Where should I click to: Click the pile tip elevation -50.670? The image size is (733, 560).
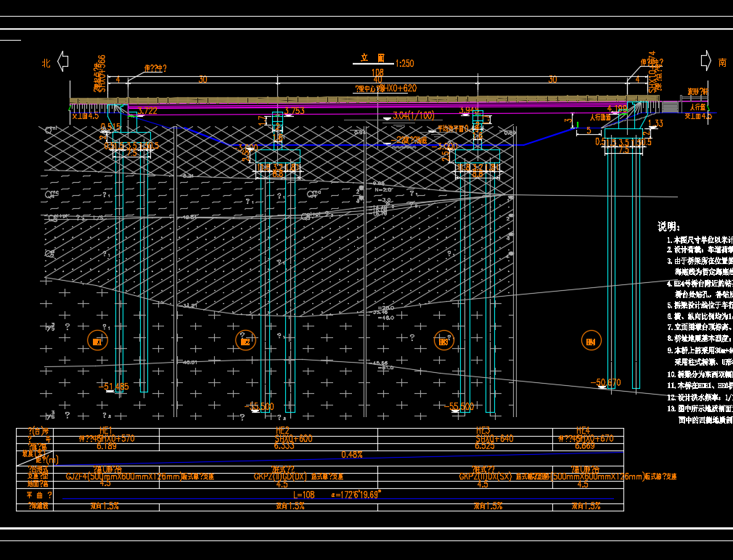pos(605,383)
